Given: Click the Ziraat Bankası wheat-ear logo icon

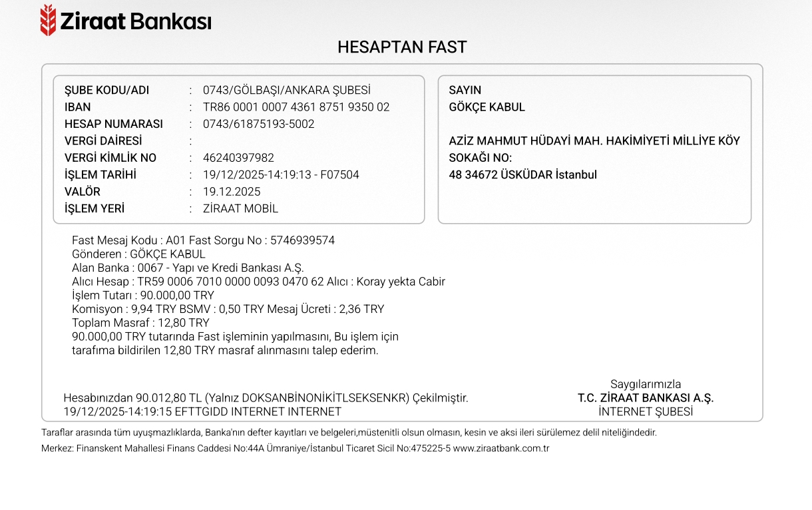Looking at the screenshot, I should pos(48,20).
